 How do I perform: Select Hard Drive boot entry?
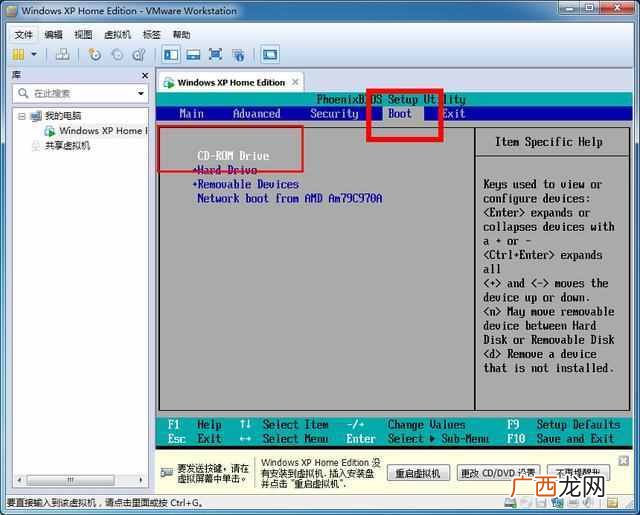(225, 170)
